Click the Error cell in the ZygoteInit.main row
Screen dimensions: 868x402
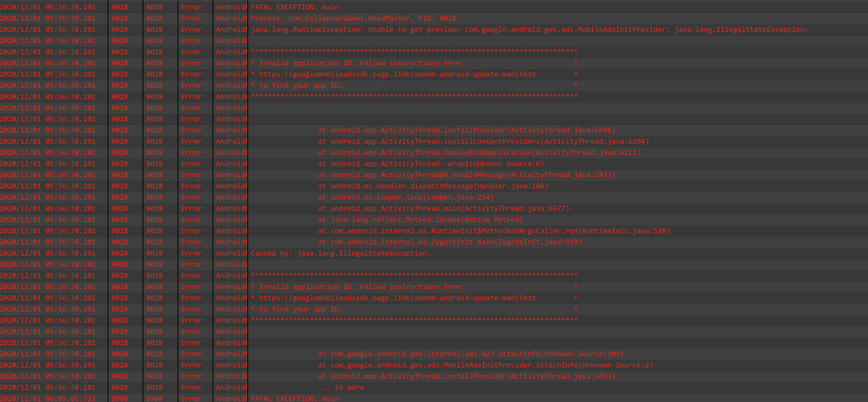click(x=191, y=242)
